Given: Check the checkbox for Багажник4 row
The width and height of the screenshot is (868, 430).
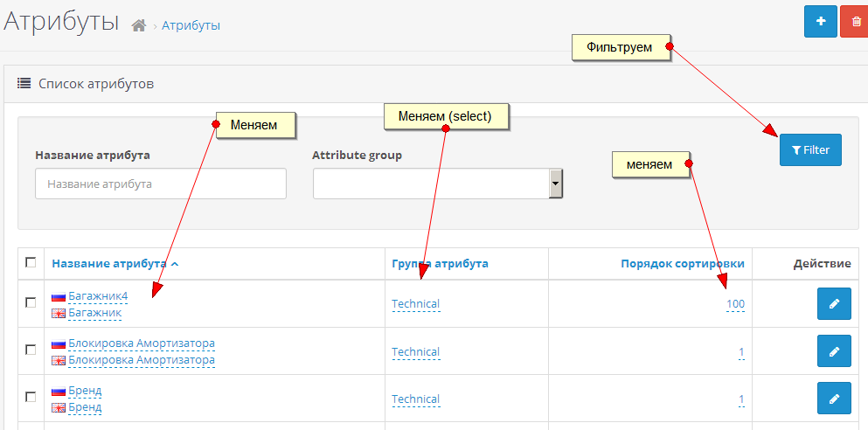Looking at the screenshot, I should [31, 302].
